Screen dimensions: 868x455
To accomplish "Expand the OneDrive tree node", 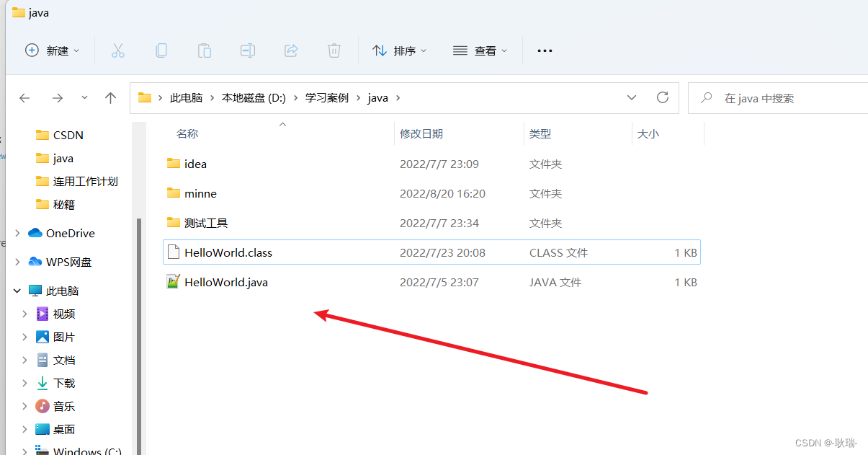I will pos(17,233).
